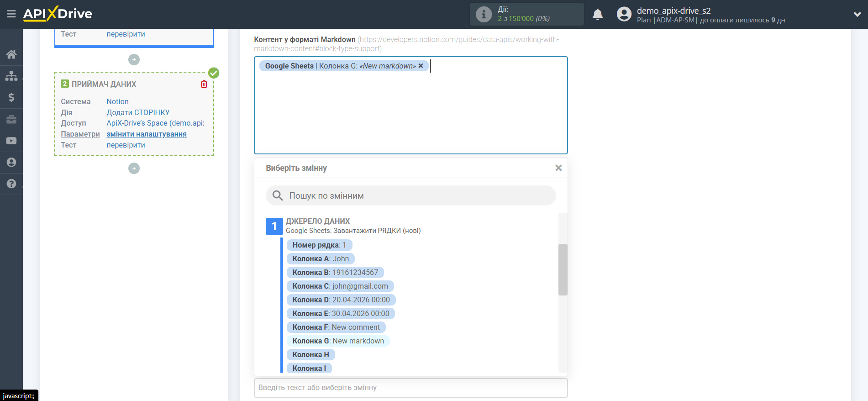This screenshot has height=401, width=868.
Task: Focus the Пошук по змінним search field
Action: [x=411, y=196]
